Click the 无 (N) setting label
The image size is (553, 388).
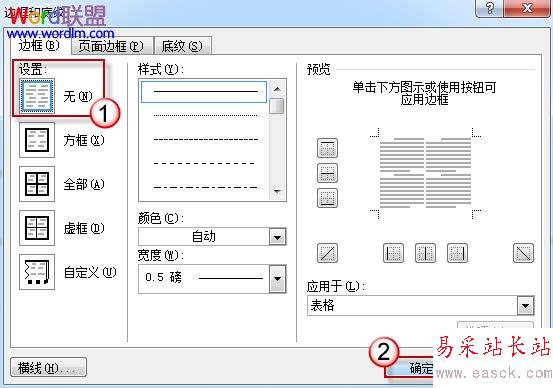tap(78, 96)
